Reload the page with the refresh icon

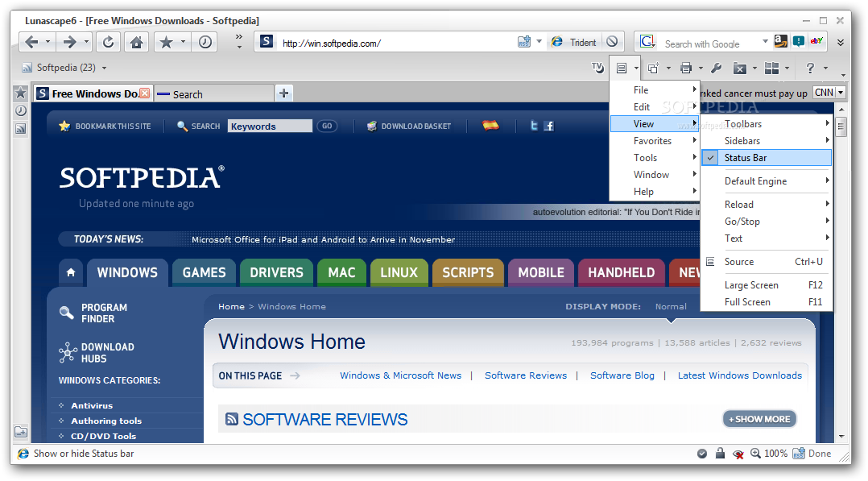pos(108,42)
